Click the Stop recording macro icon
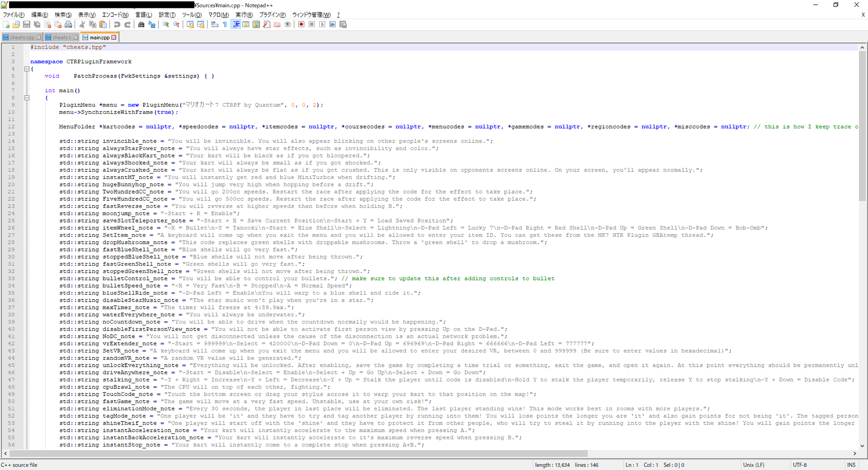The height and width of the screenshot is (470, 868). (312, 25)
